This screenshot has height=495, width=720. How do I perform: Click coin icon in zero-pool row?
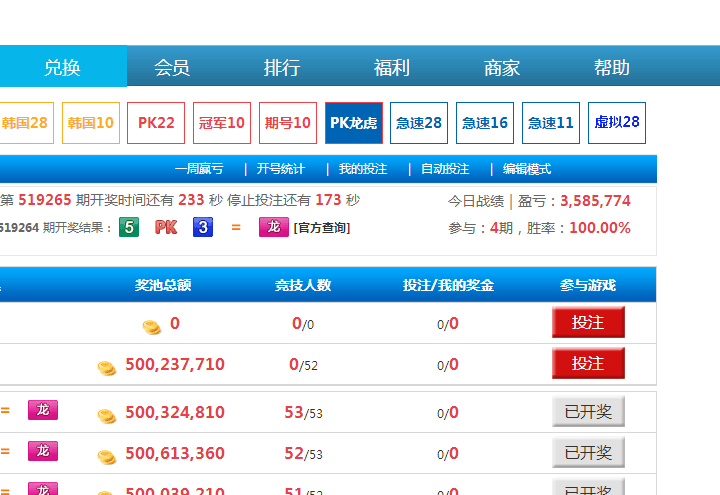(x=152, y=327)
